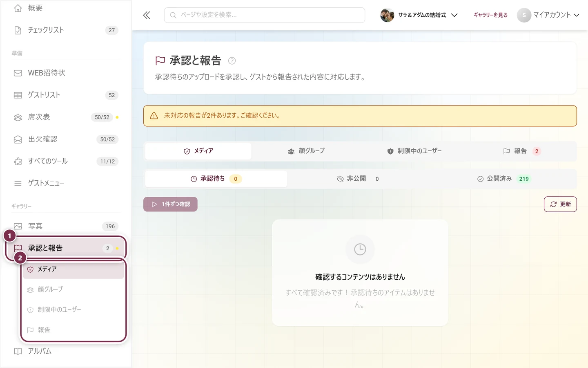Collapse the sidebar with the double-chevron icon
This screenshot has height=368, width=588.
tap(147, 16)
